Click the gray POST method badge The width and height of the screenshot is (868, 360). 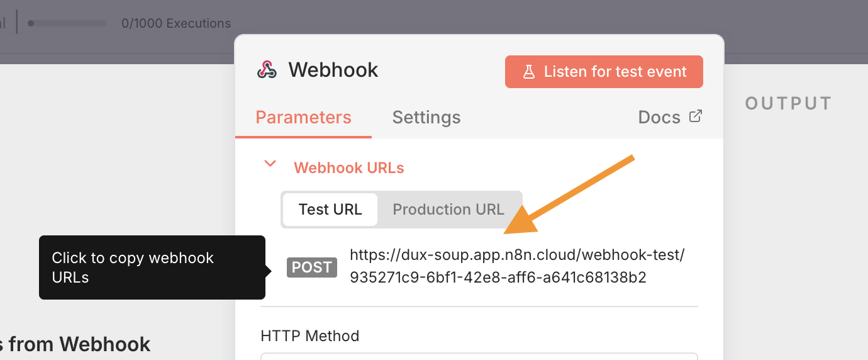[312, 267]
